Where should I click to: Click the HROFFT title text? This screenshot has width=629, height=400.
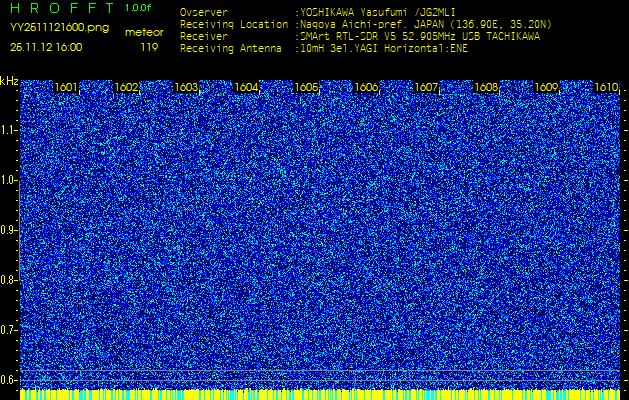click(x=62, y=8)
